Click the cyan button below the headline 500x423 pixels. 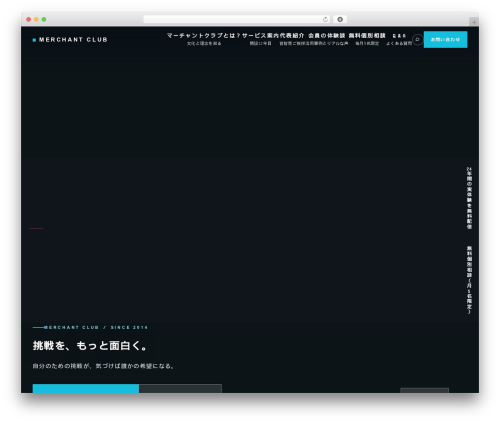[x=86, y=389]
